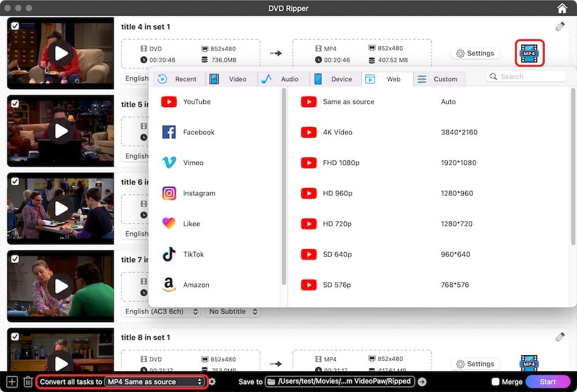
Task: Deselect the title 6 thumbnail checkbox
Action: point(16,180)
